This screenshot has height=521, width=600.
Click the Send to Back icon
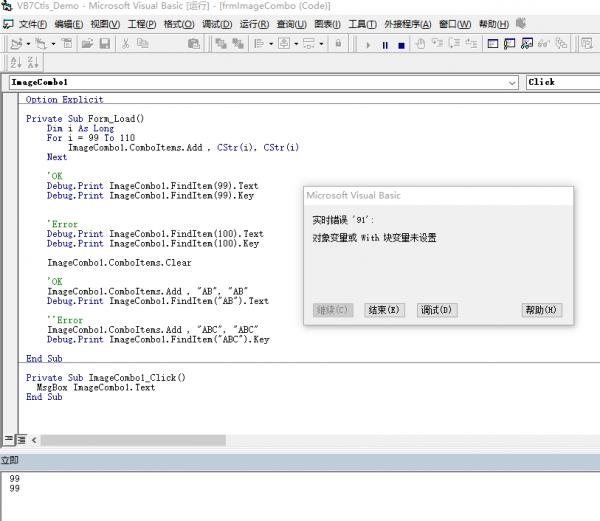(x=238, y=44)
